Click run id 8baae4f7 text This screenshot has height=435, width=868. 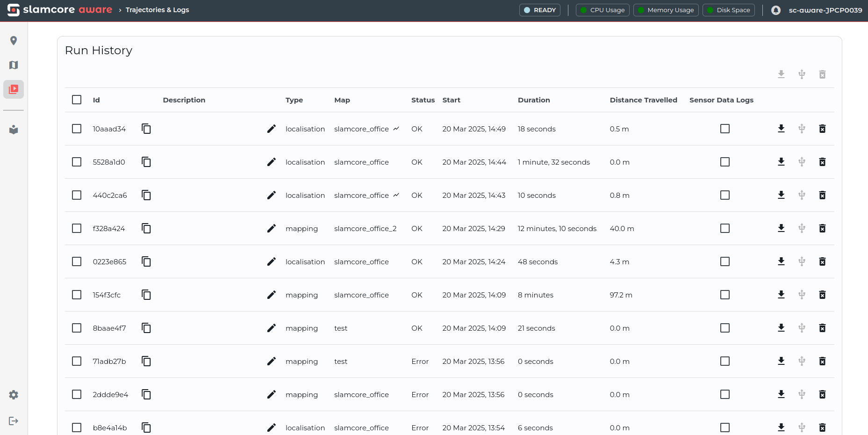pos(109,328)
